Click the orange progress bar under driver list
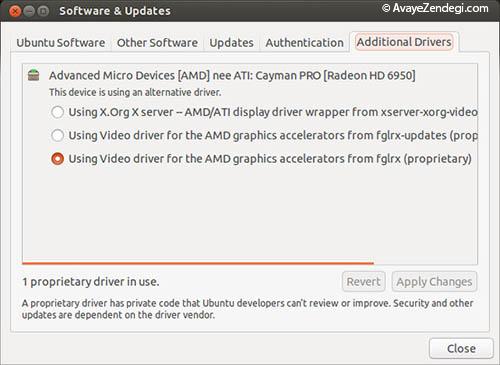The image size is (500, 365). click(x=198, y=263)
